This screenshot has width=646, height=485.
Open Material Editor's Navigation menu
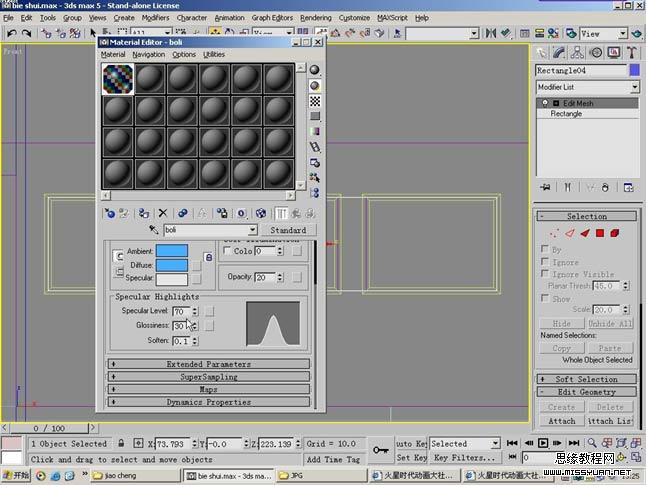pyautogui.click(x=149, y=54)
